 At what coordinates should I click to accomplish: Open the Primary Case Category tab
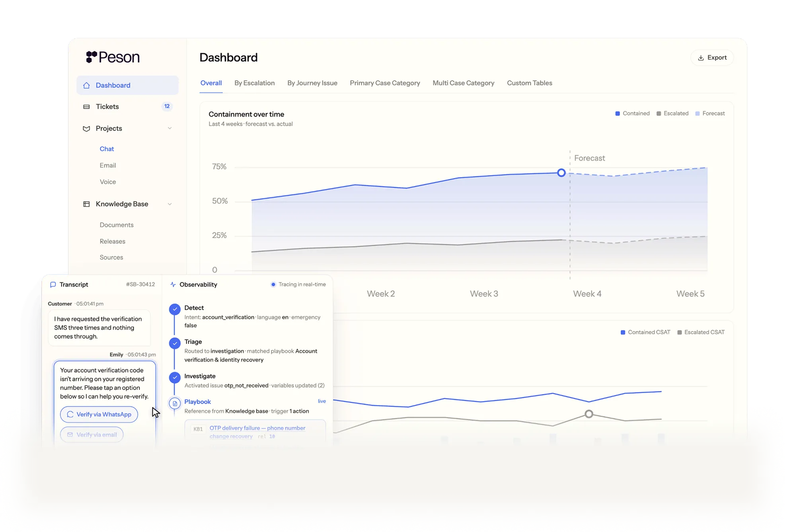(x=385, y=83)
